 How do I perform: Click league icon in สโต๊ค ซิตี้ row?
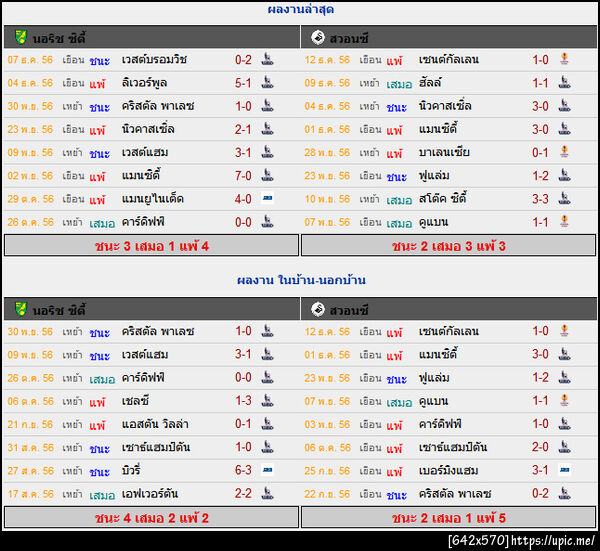(564, 199)
